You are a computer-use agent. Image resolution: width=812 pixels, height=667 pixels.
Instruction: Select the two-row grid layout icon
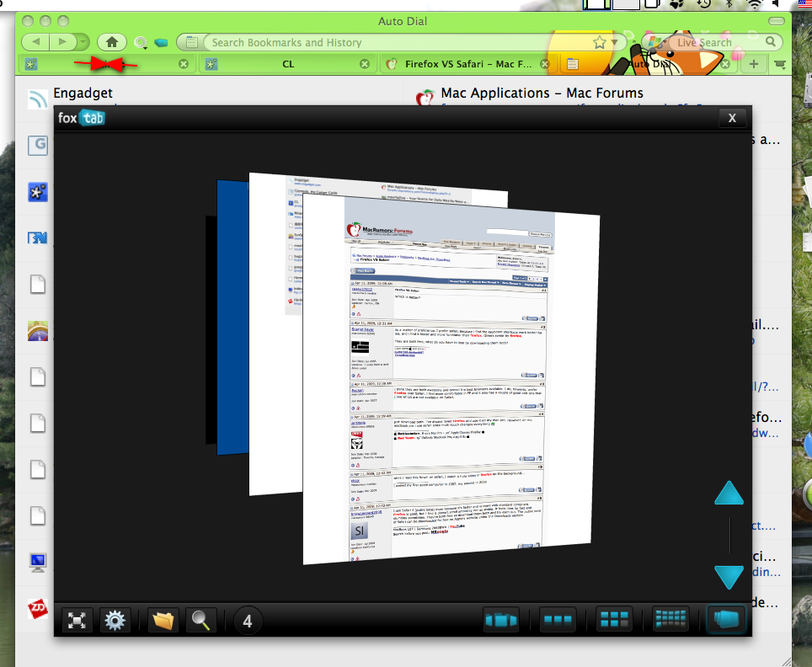pyautogui.click(x=614, y=619)
